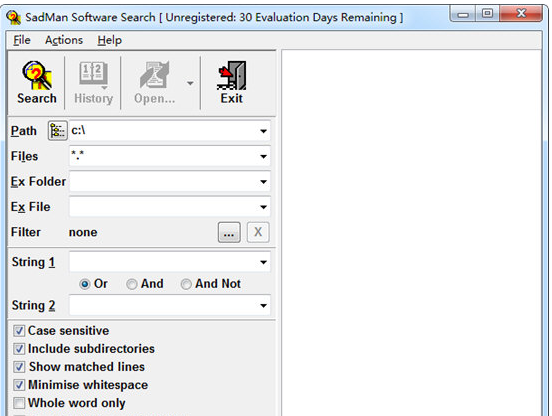
Task: Open the Help menu
Action: pyautogui.click(x=109, y=40)
